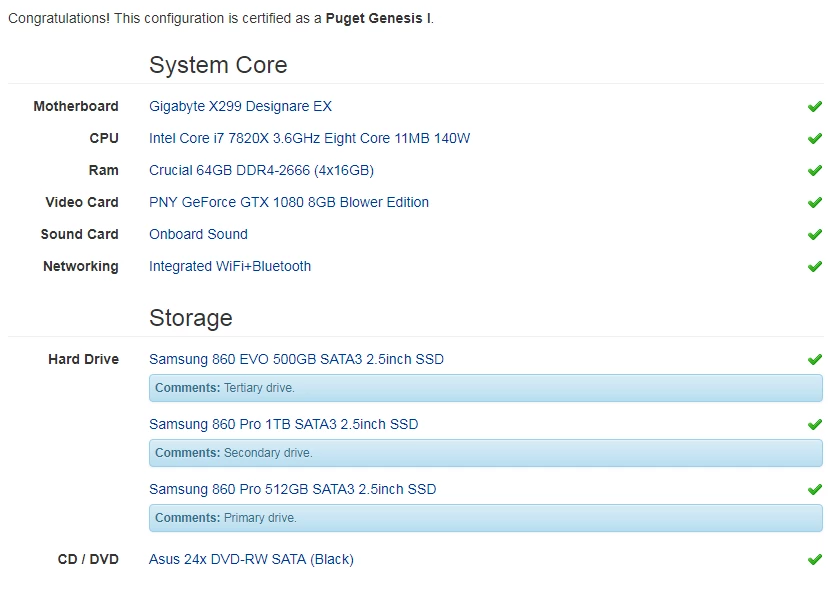Open Samsung 860 Pro 1TB SSD link
Screen dimensions: 835x602
tap(283, 425)
